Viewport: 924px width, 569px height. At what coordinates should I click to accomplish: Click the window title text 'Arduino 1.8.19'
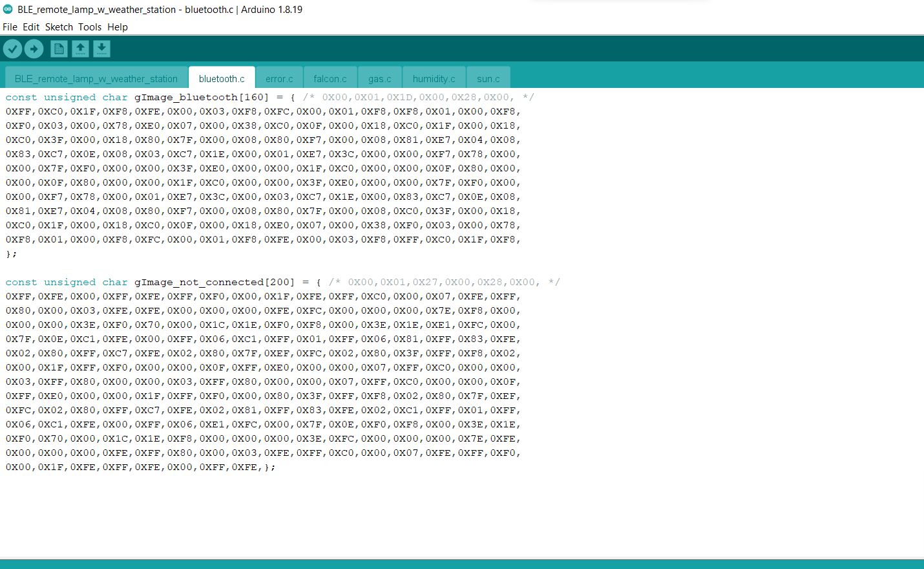(271, 9)
